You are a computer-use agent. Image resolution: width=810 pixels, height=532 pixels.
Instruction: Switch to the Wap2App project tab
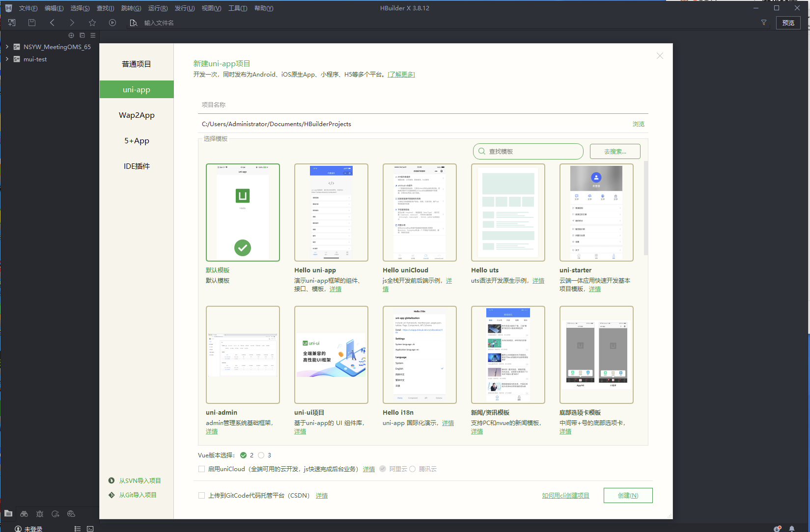click(137, 115)
